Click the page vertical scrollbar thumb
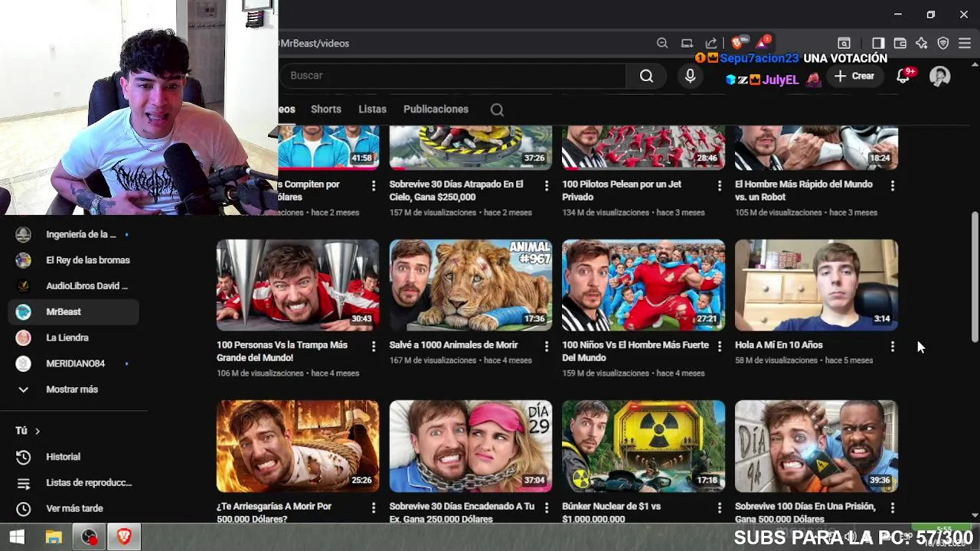 pos(975,277)
